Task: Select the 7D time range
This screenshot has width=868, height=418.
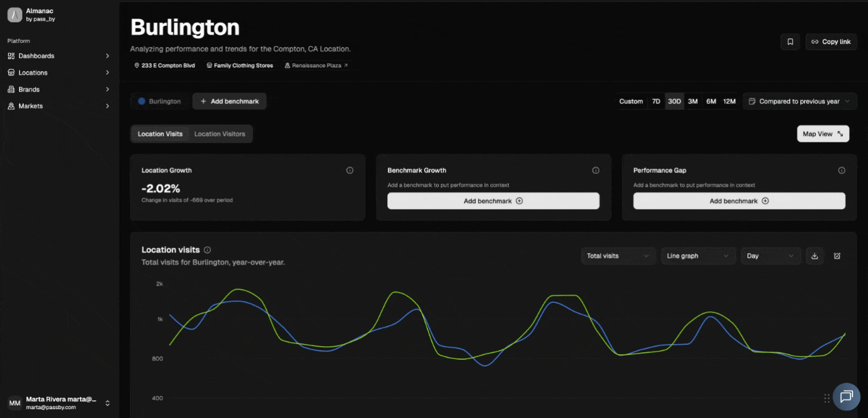Action: pyautogui.click(x=656, y=101)
